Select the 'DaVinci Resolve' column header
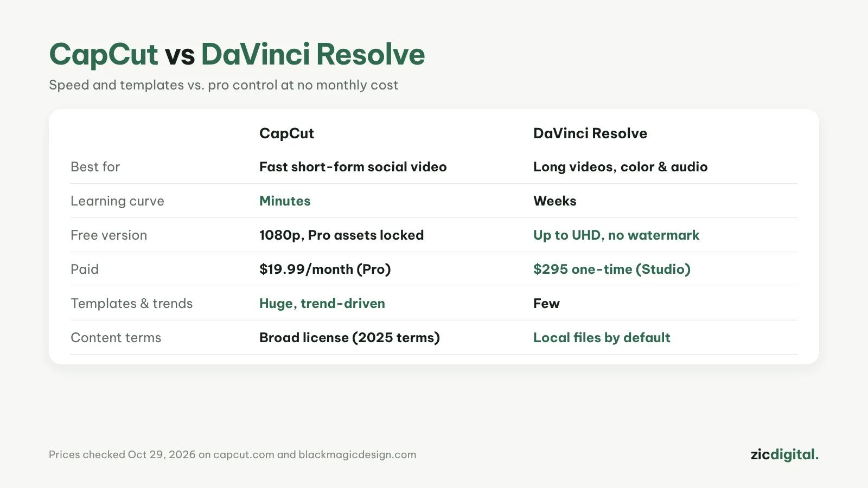The image size is (868, 488). coord(590,133)
